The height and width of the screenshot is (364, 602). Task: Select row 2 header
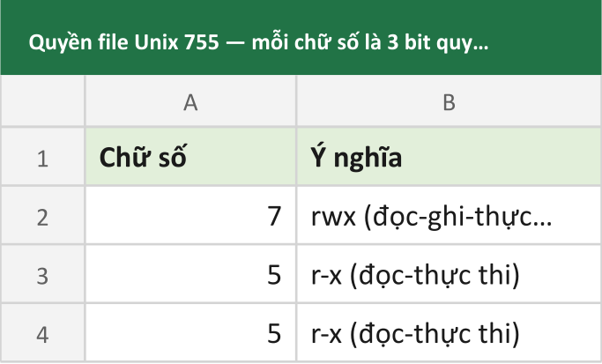(x=42, y=215)
